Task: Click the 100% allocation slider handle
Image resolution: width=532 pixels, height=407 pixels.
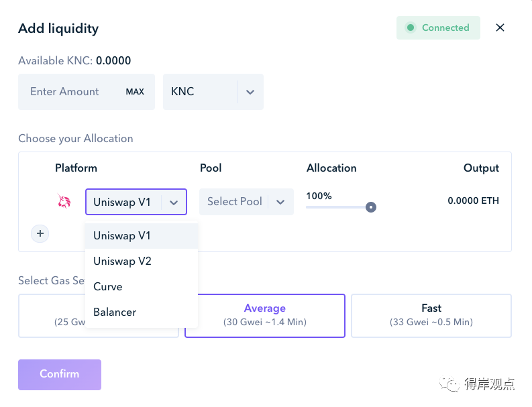Action: pyautogui.click(x=371, y=207)
